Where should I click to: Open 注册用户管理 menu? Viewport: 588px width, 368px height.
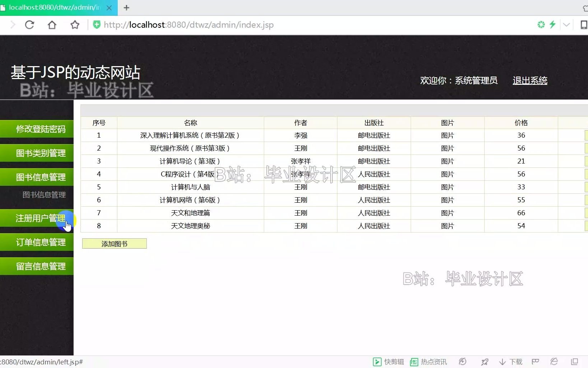(x=37, y=218)
